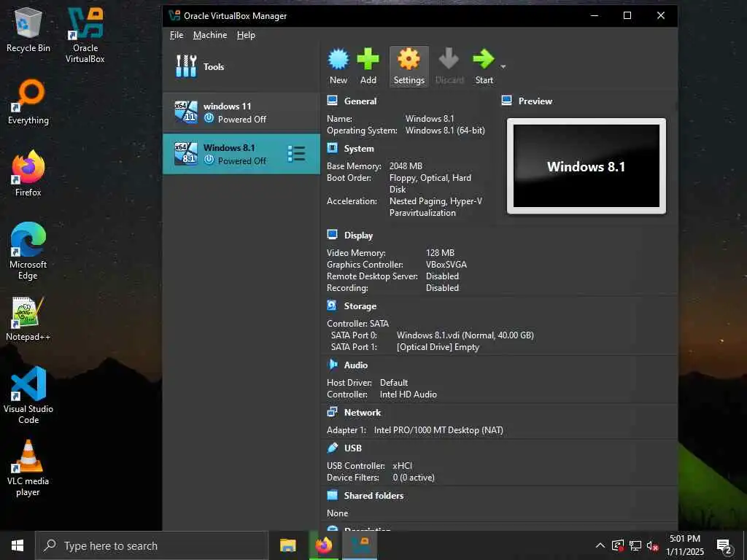This screenshot has width=747, height=560.
Task: Click the muted volume tray icon
Action: coord(652,545)
